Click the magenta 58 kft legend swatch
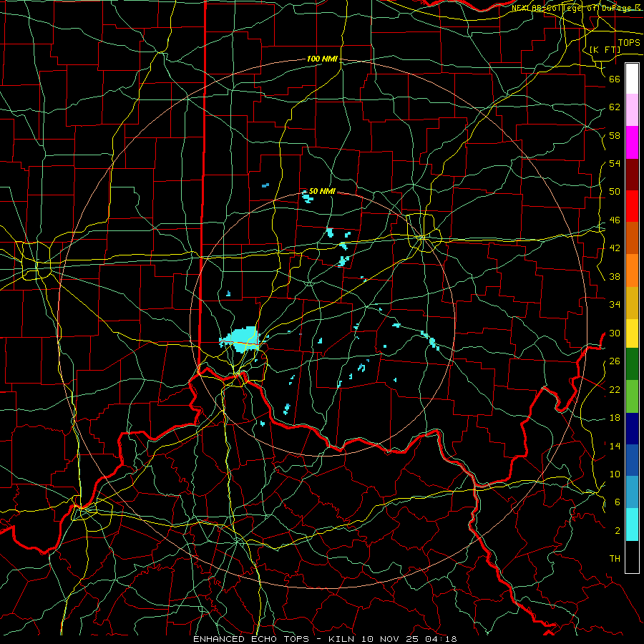644x644 pixels. 632,142
